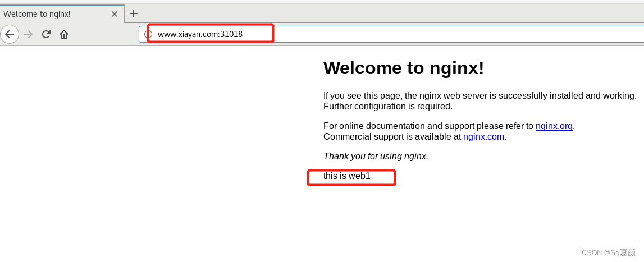Open a new tab with plus button

(134, 13)
